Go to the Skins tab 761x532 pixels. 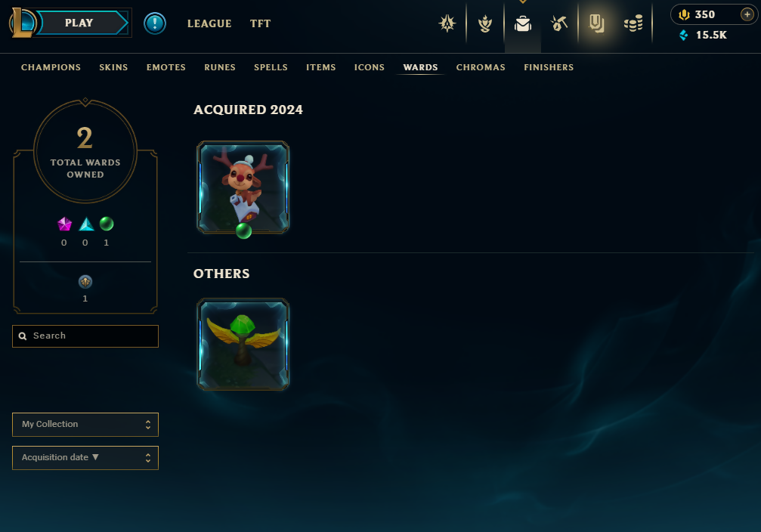pyautogui.click(x=113, y=67)
